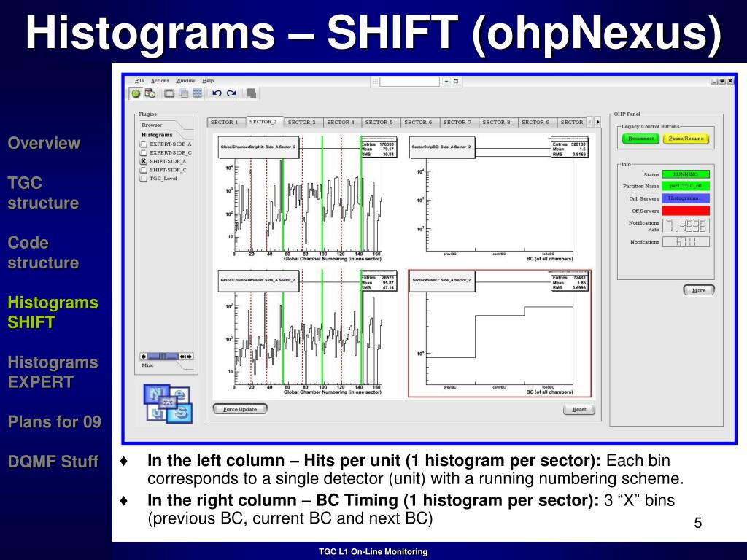Click Histograms SHIFT in the slide sidebar
This screenshot has width=747, height=560.
coord(53,312)
